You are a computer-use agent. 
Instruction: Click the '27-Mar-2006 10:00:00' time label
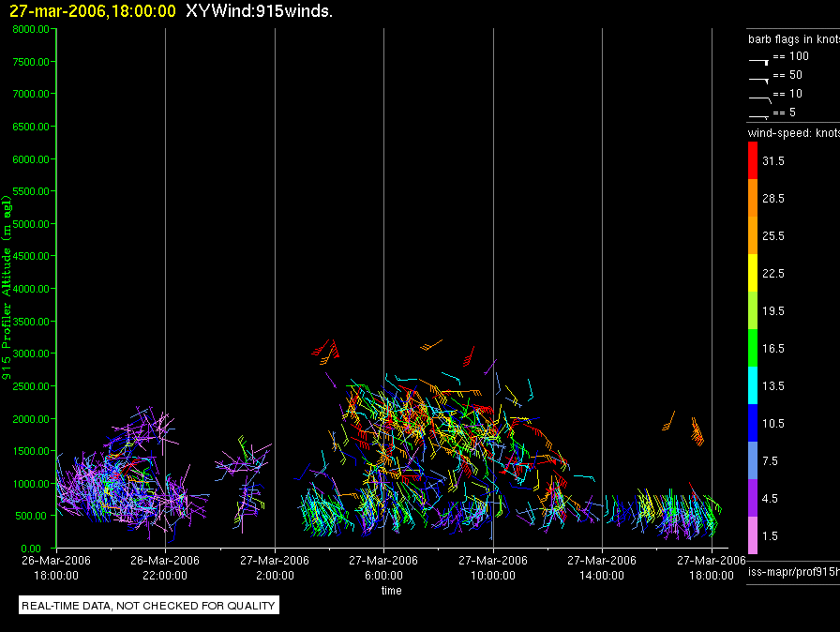click(493, 567)
